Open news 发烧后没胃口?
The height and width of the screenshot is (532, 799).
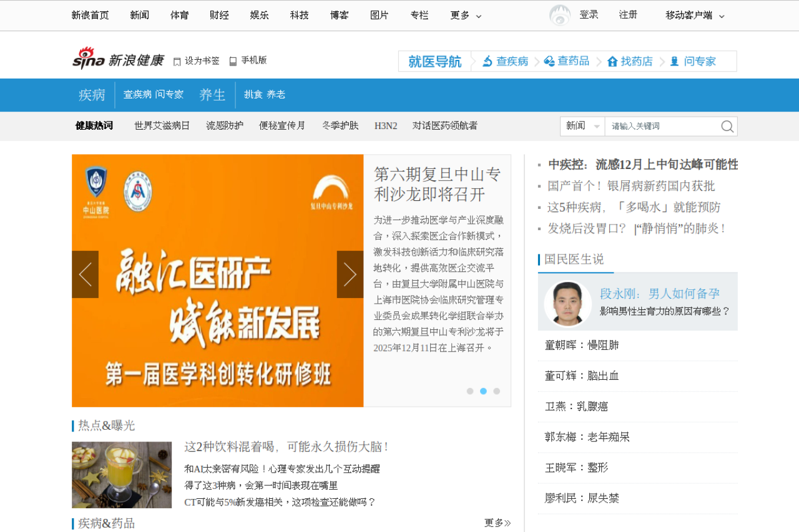(587, 228)
